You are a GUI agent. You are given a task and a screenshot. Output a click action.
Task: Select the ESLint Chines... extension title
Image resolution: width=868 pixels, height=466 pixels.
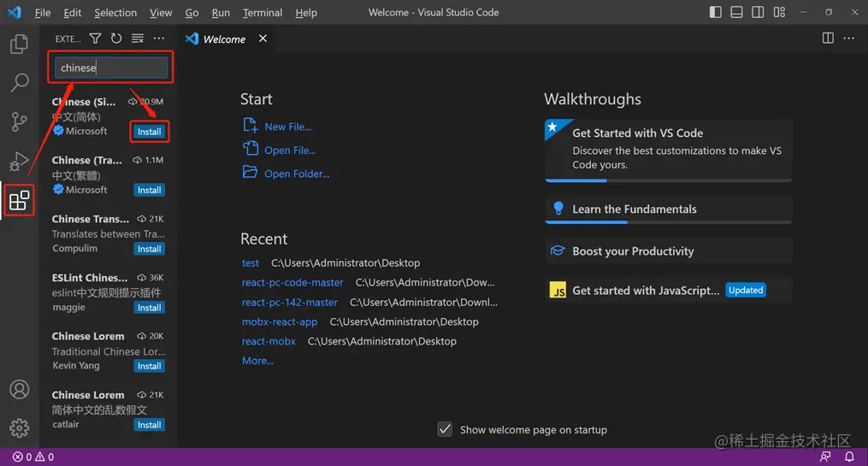pos(90,277)
